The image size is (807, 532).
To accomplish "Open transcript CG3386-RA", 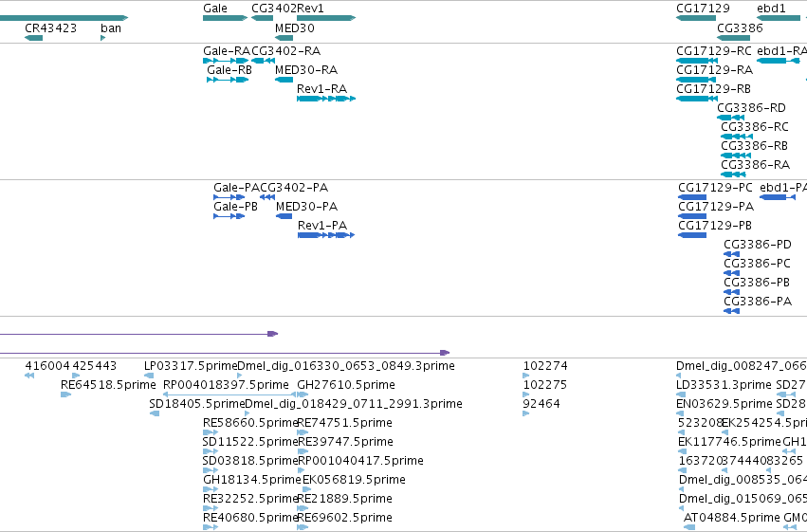I will coord(733,174).
